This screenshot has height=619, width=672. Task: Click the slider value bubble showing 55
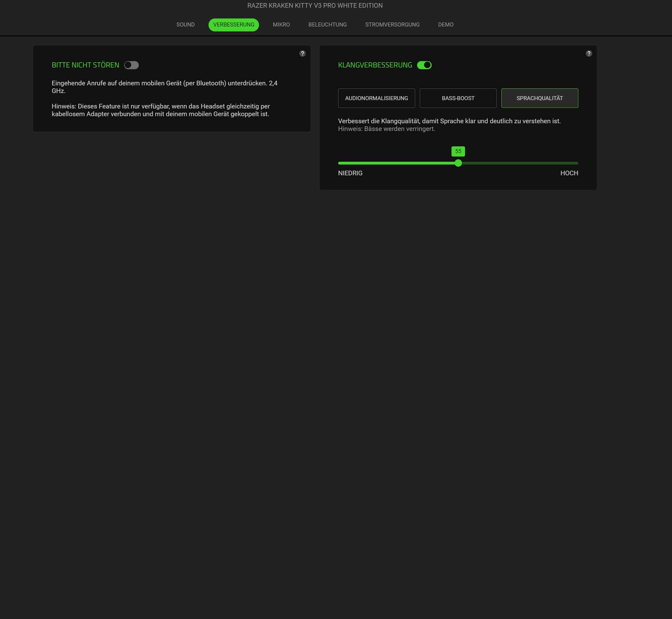tap(458, 151)
